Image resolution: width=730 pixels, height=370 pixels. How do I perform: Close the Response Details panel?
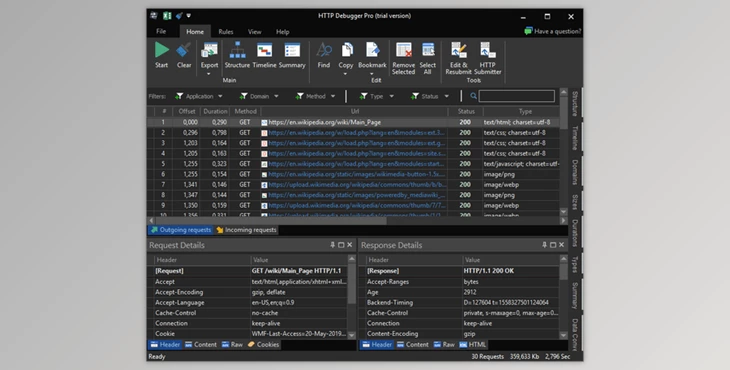561,245
